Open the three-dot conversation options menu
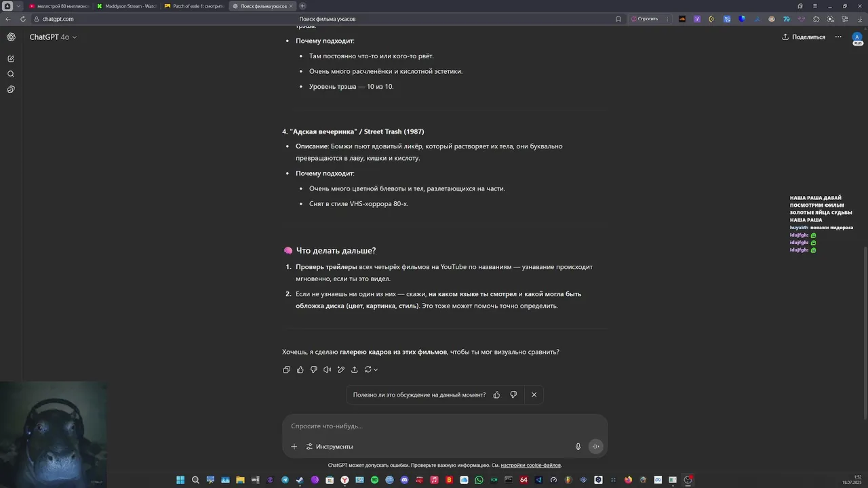This screenshot has height=488, width=868. coord(838,37)
